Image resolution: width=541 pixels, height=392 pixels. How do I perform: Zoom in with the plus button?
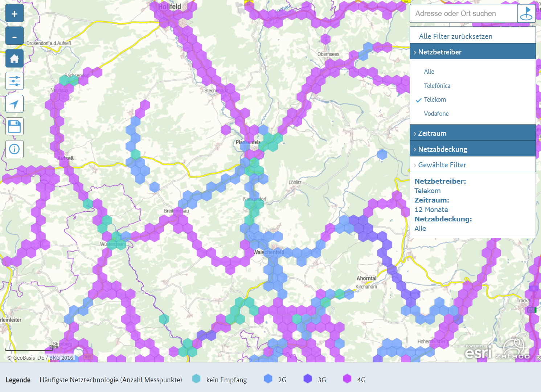pyautogui.click(x=15, y=14)
